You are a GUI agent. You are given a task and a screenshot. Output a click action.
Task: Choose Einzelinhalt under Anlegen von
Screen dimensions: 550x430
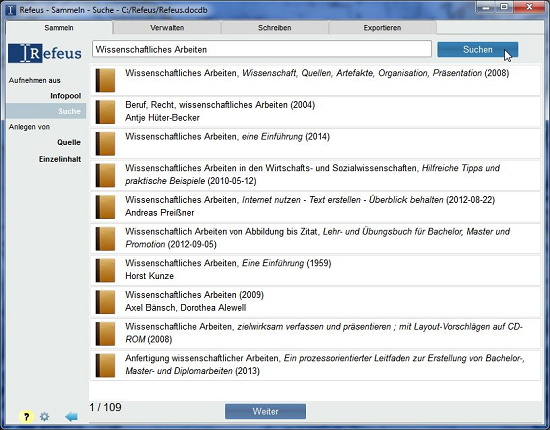coord(60,159)
